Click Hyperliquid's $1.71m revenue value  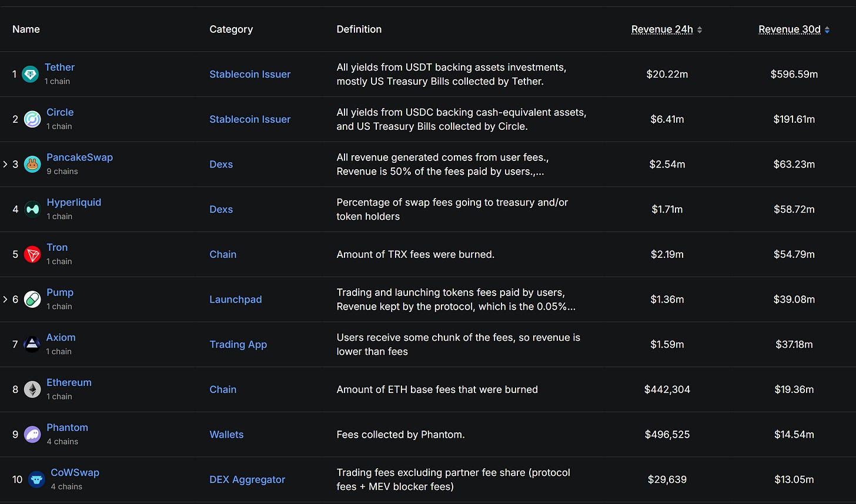(667, 209)
